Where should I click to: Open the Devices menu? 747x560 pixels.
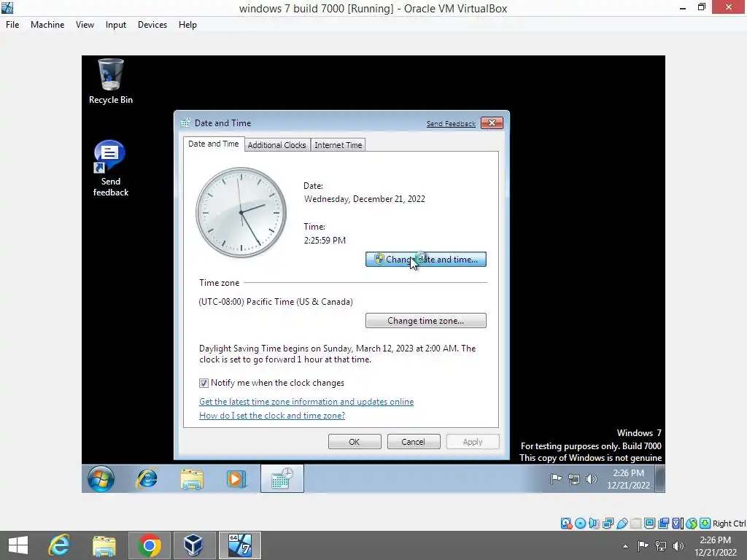pyautogui.click(x=152, y=25)
